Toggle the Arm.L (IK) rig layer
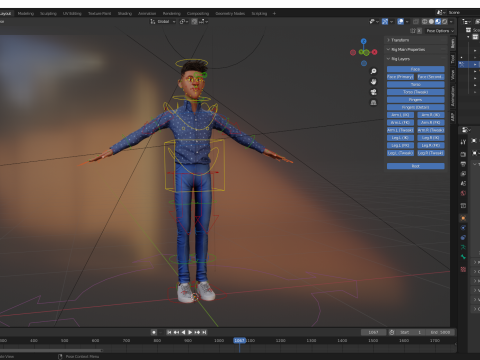The height and width of the screenshot is (360, 480). (400, 115)
